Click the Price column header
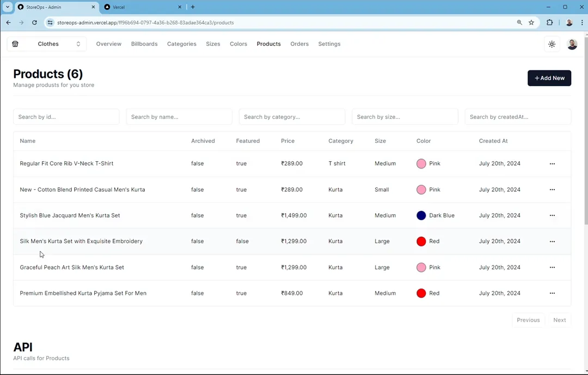The image size is (588, 375). 287,141
